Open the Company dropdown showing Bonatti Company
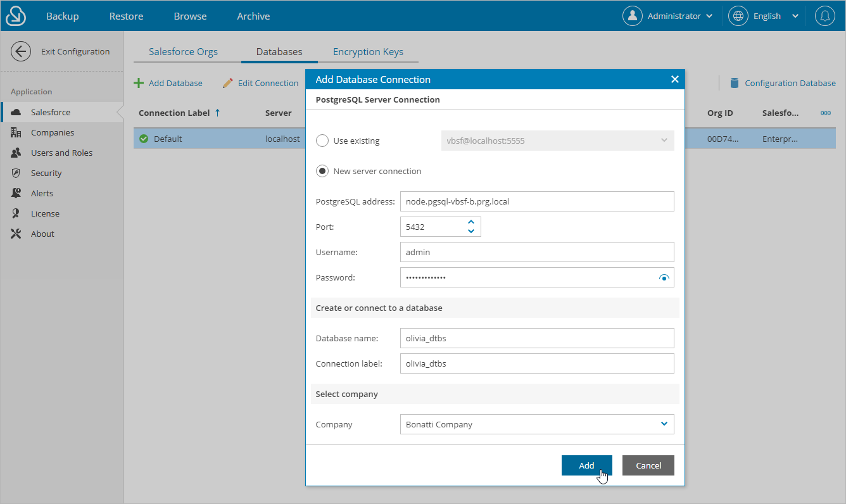This screenshot has width=846, height=504. click(x=664, y=424)
